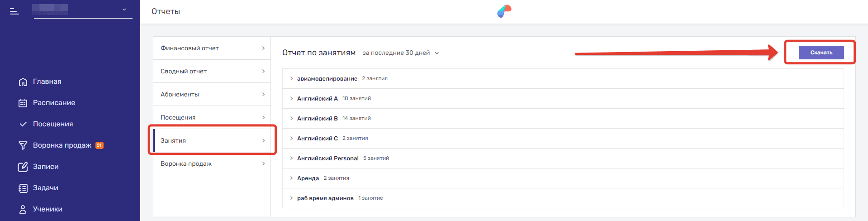The image size is (868, 221).
Task: Open the Сводный отчет report
Action: click(x=212, y=71)
